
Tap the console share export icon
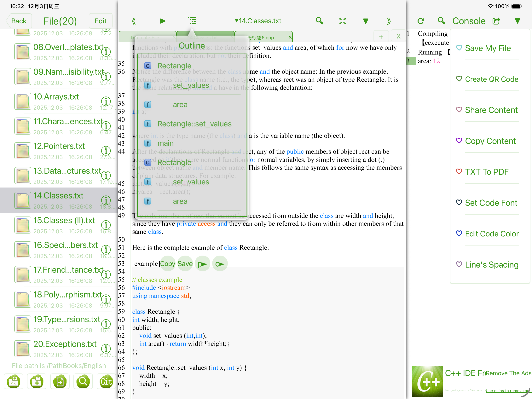point(496,21)
